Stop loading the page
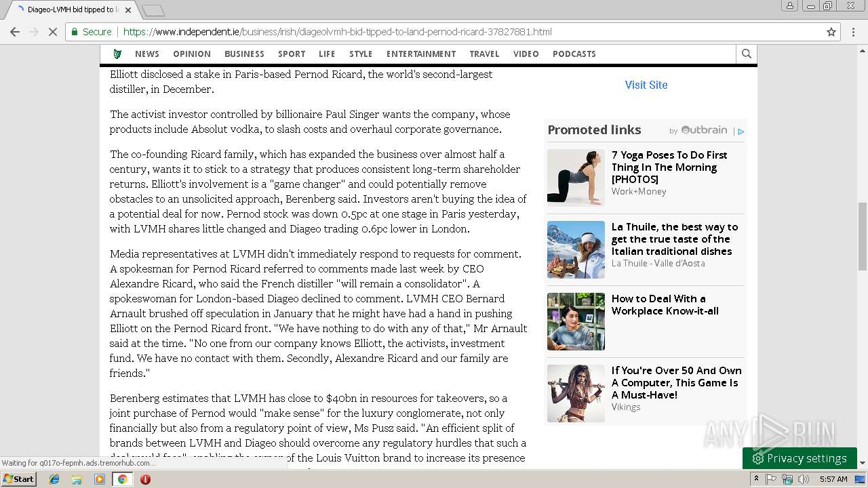 [x=52, y=32]
